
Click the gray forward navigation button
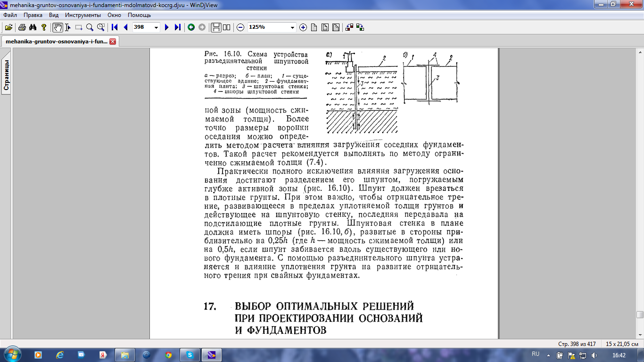pyautogui.click(x=202, y=27)
